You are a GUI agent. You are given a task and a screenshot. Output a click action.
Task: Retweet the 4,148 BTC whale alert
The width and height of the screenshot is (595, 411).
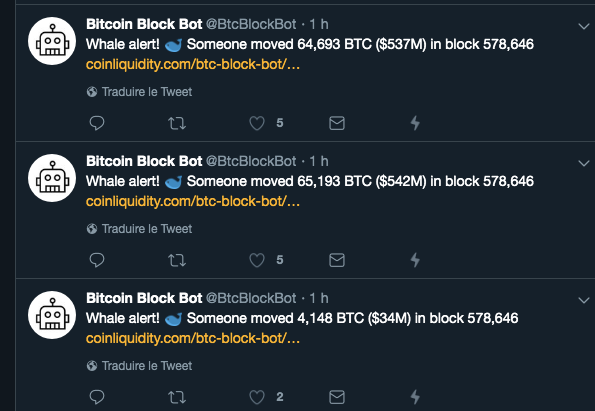click(x=177, y=397)
